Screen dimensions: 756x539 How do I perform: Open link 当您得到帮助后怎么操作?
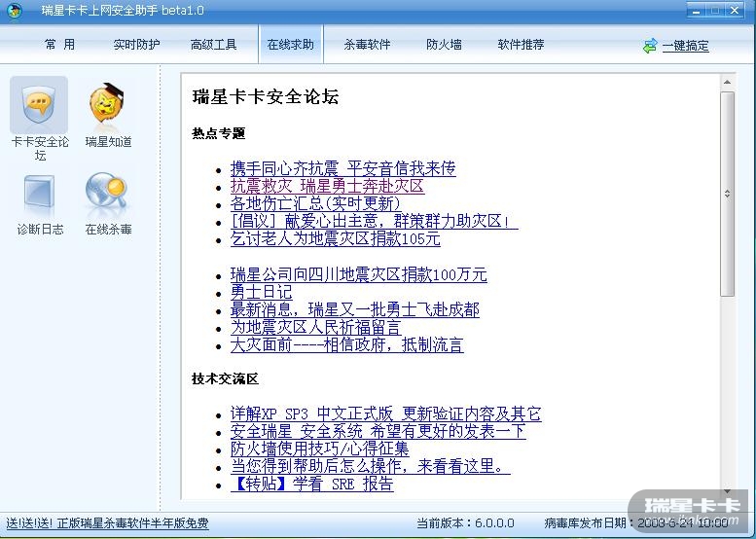click(371, 466)
